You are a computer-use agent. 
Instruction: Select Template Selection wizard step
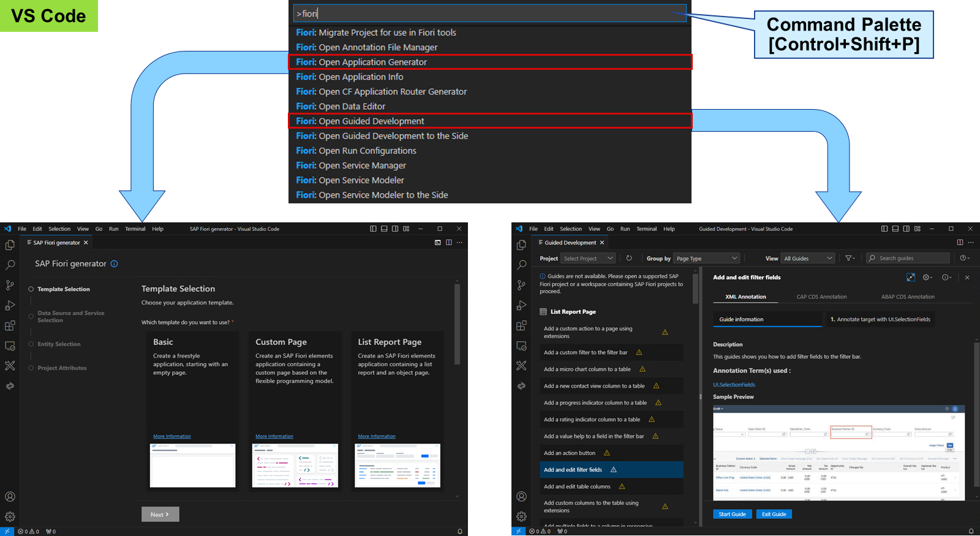pyautogui.click(x=59, y=289)
